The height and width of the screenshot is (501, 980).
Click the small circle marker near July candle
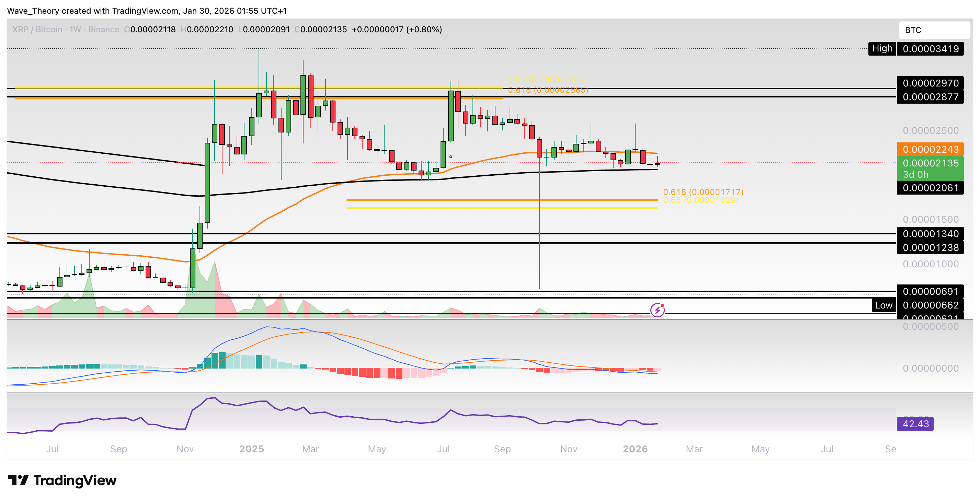coord(451,156)
